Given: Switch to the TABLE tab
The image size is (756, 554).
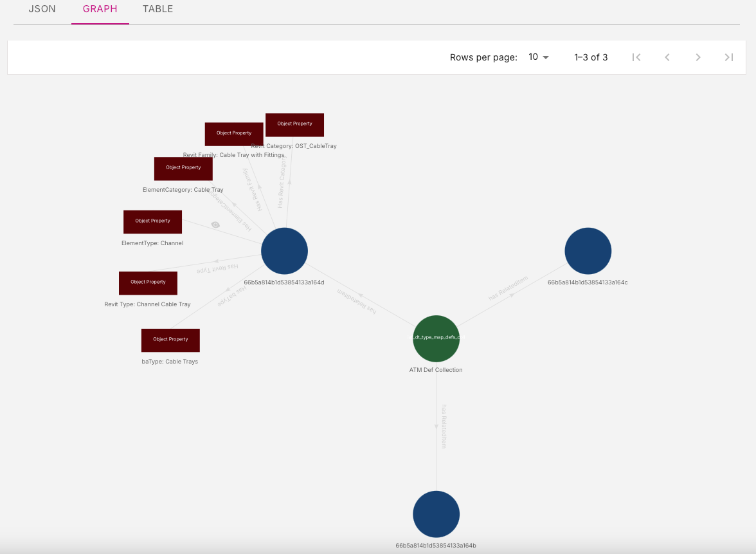Looking at the screenshot, I should (157, 10).
